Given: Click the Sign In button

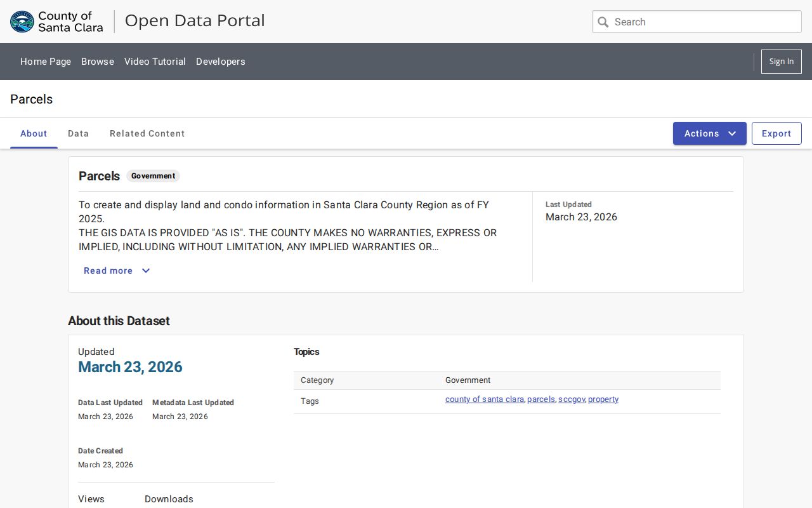Looking at the screenshot, I should [782, 62].
